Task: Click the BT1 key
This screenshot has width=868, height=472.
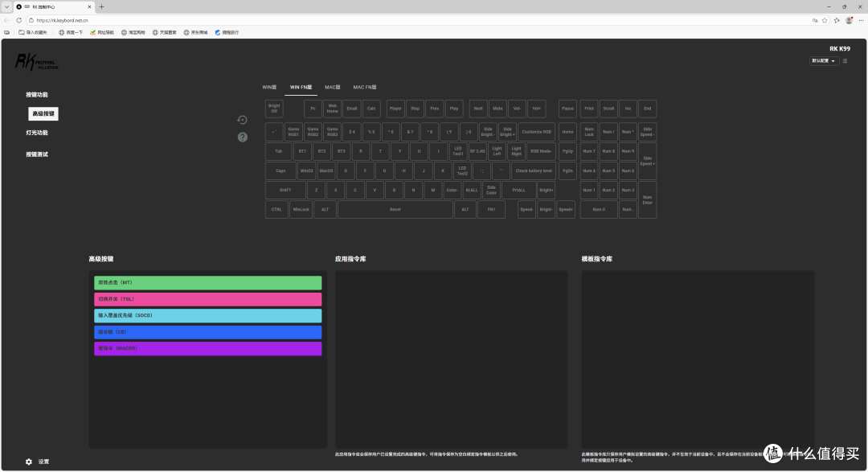Action: pos(302,151)
